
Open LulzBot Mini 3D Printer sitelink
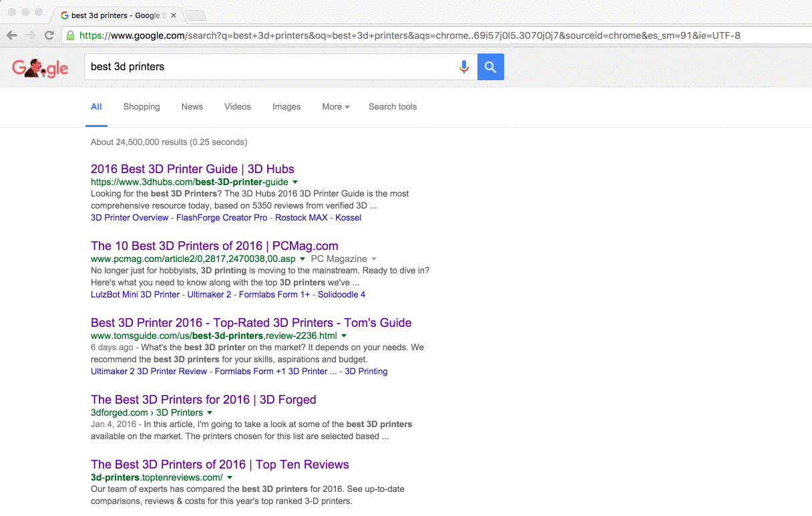click(135, 295)
